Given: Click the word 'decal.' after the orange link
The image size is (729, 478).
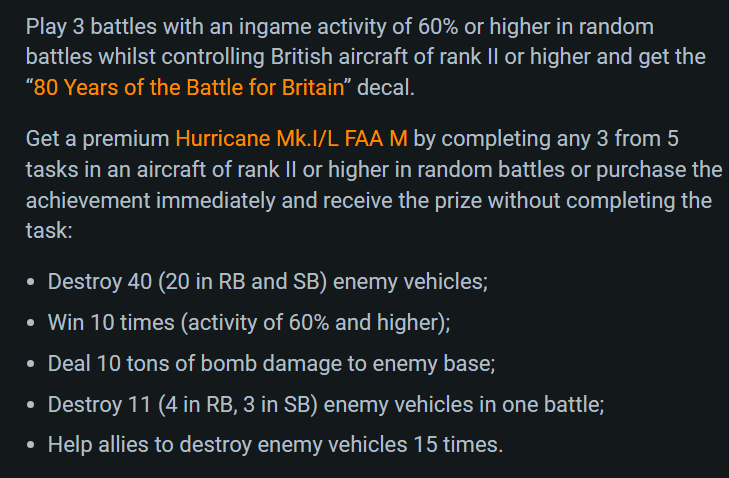Looking at the screenshot, I should coord(385,87).
